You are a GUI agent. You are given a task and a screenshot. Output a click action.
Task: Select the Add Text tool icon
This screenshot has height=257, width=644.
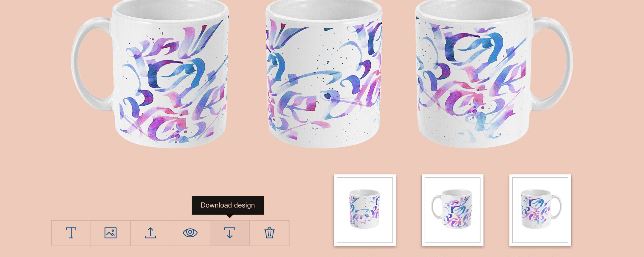pyautogui.click(x=71, y=233)
